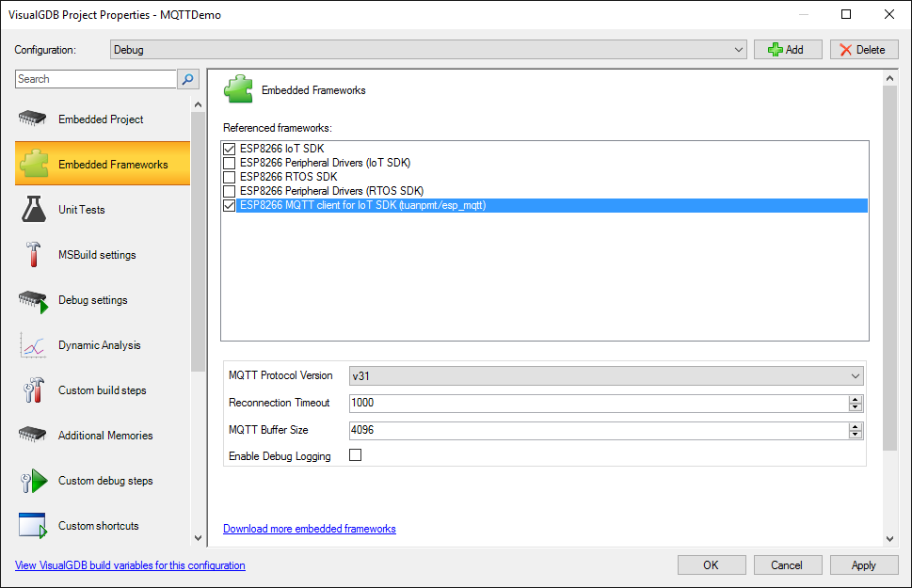Image resolution: width=912 pixels, height=588 pixels.
Task: Check ESP8266 Peripheral Drivers (IoT SDK)
Action: click(229, 163)
